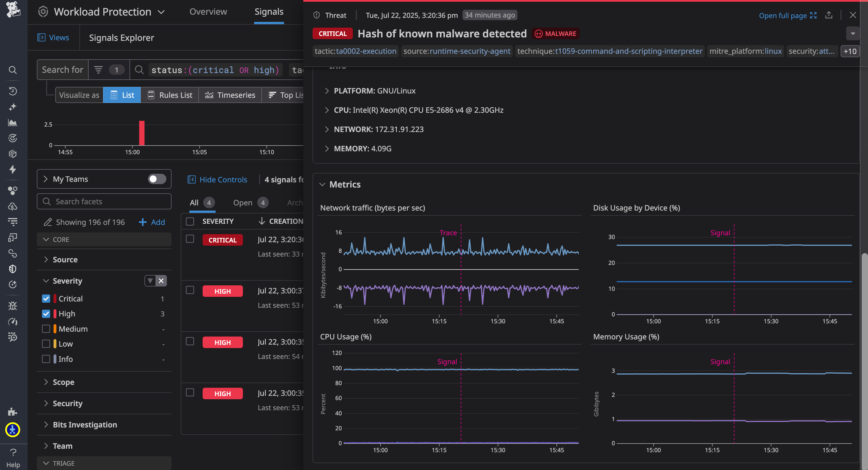Click the shield icon in the left sidebar

tap(12, 269)
